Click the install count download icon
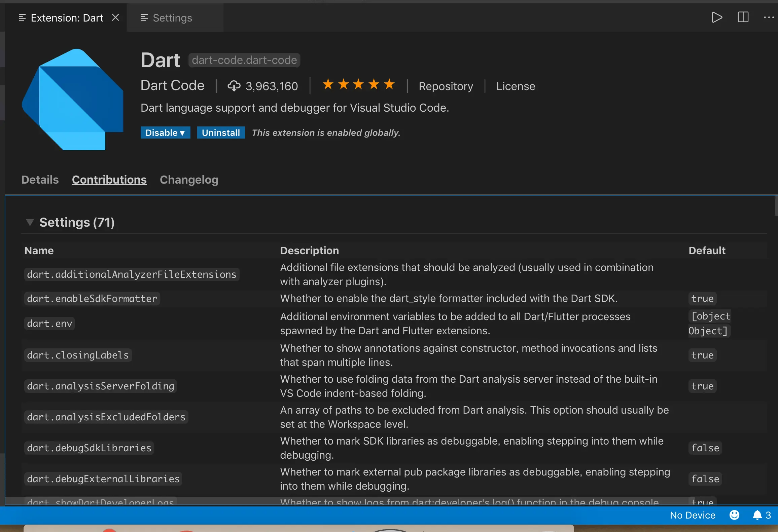 pos(234,86)
